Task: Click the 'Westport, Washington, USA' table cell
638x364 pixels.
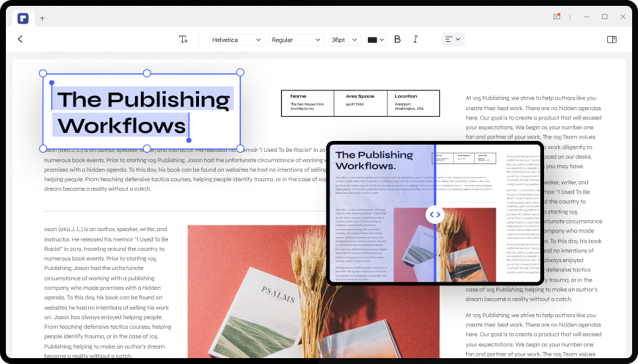Action: [x=409, y=106]
